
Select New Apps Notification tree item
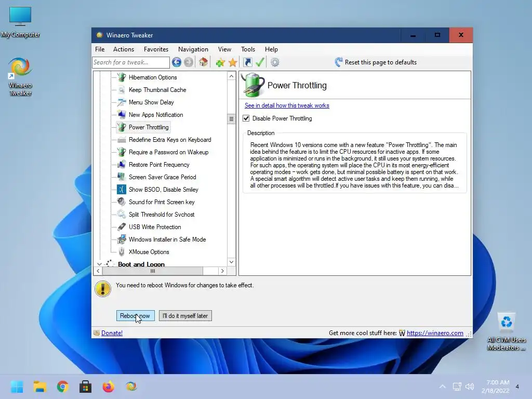[156, 115]
